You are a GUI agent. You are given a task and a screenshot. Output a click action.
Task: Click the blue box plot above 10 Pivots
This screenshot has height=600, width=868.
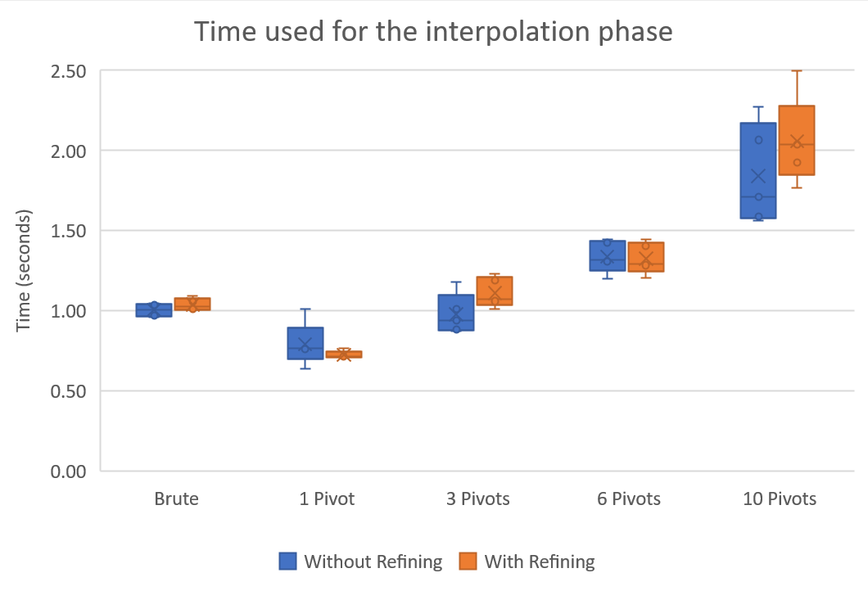click(x=758, y=170)
